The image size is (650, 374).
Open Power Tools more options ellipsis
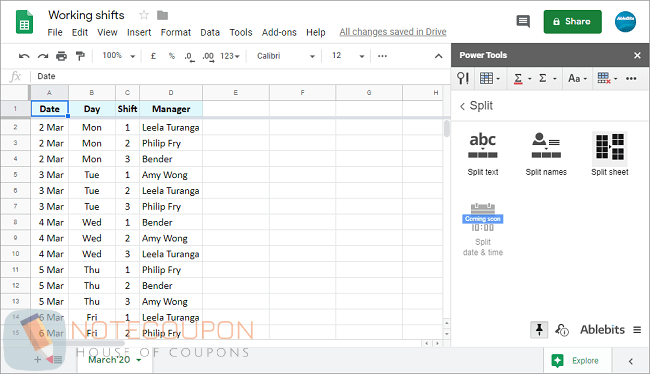(x=631, y=78)
